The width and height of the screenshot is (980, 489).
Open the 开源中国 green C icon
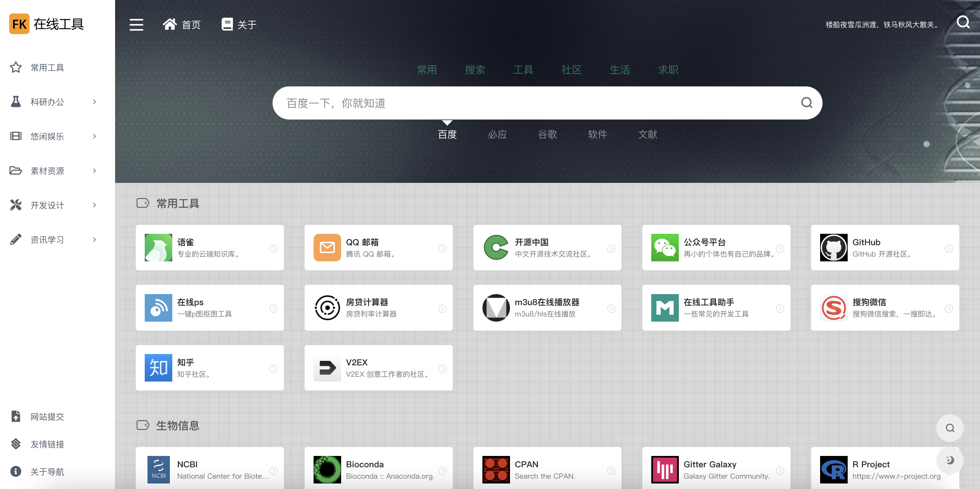click(496, 248)
